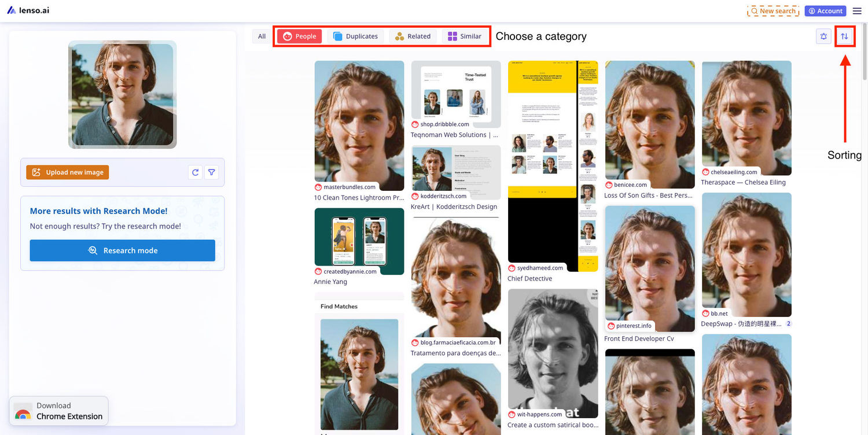This screenshot has height=435, width=868.
Task: Visit chelseaeiling.com source link
Action: [x=734, y=172]
